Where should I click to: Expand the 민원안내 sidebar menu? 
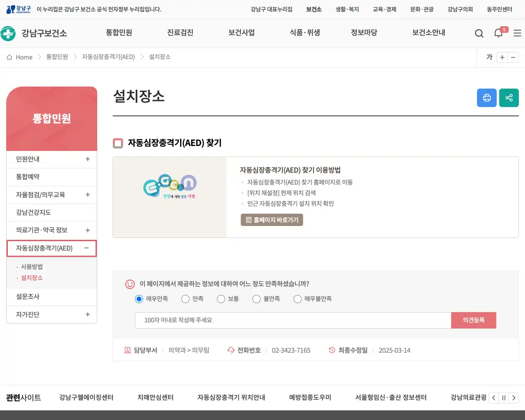pos(87,159)
